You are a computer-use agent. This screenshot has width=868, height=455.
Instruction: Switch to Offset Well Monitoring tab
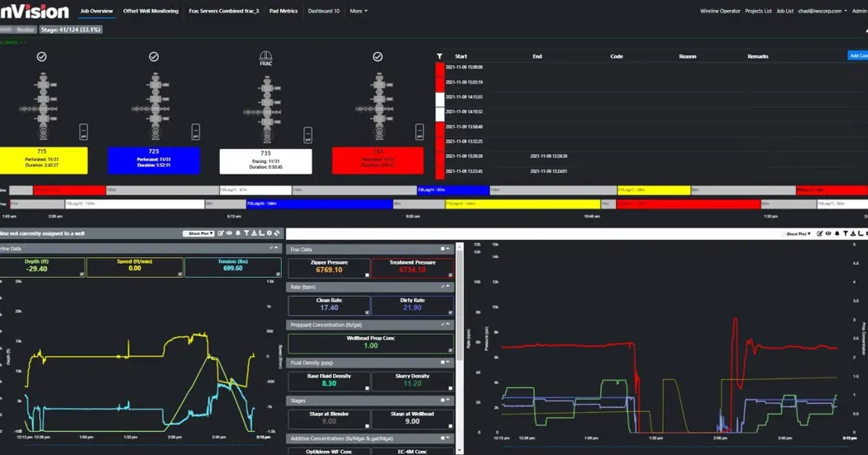(150, 11)
